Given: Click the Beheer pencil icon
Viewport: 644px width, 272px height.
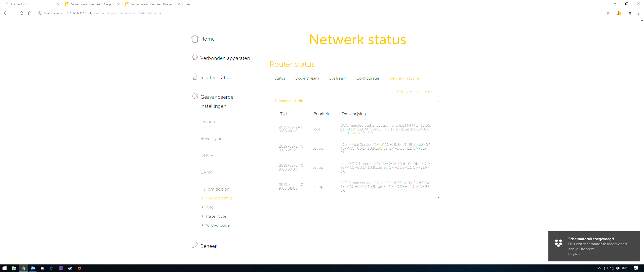Looking at the screenshot, I should coord(195,245).
